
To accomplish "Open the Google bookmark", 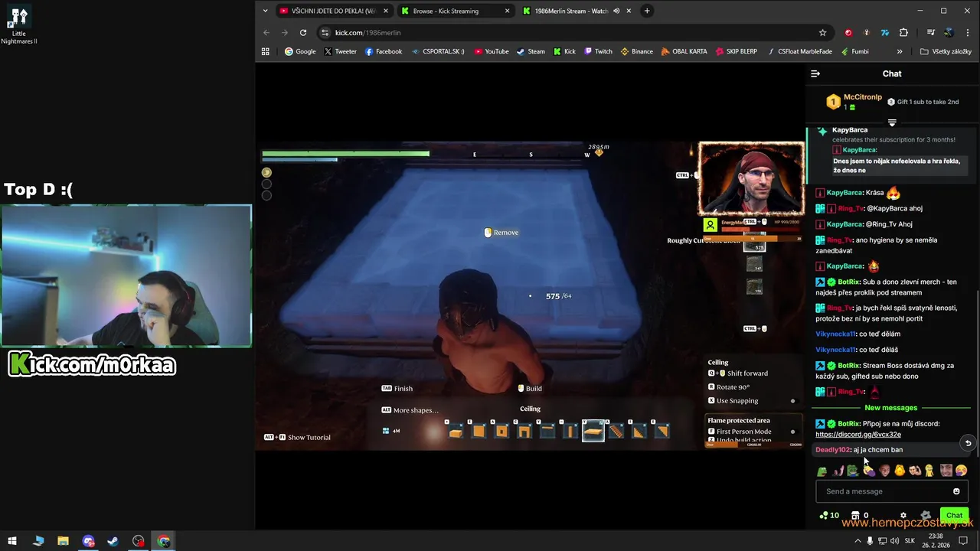I will click(x=300, y=51).
